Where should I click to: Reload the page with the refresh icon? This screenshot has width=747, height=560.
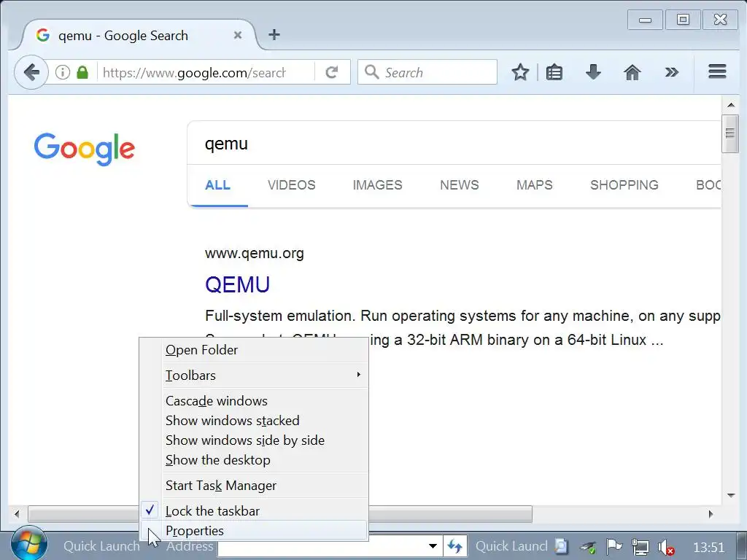click(332, 72)
